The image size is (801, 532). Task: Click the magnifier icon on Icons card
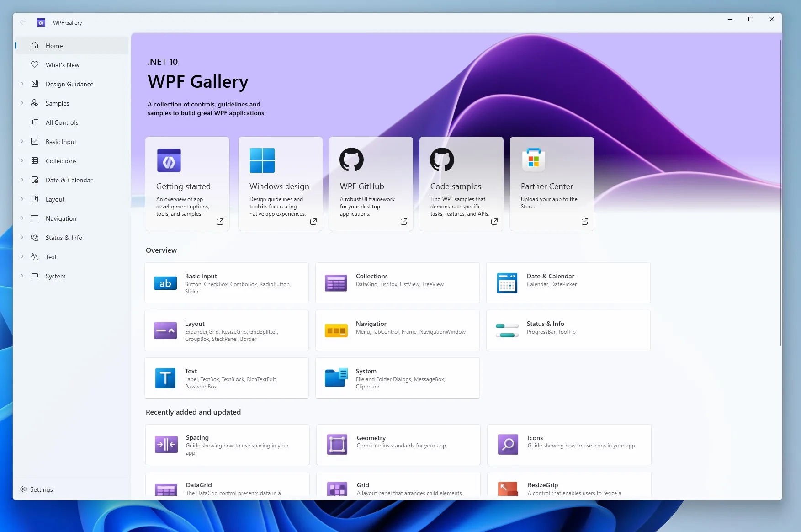click(x=508, y=444)
